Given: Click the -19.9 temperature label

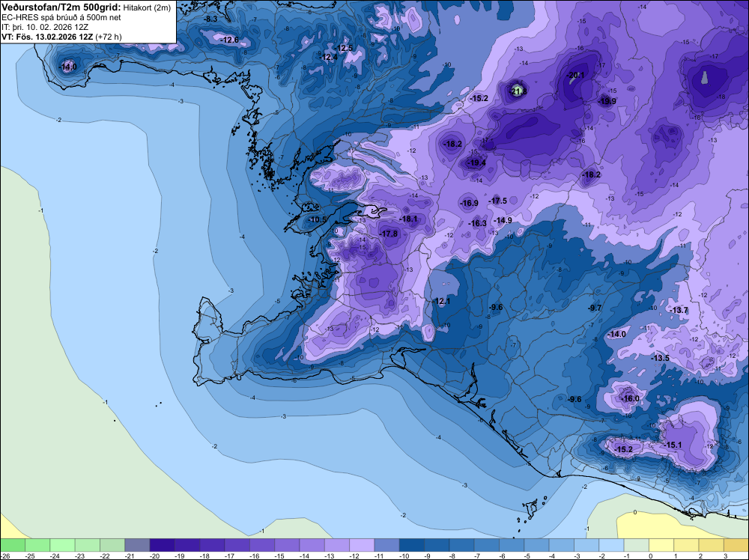Looking at the screenshot, I should coord(607,101).
